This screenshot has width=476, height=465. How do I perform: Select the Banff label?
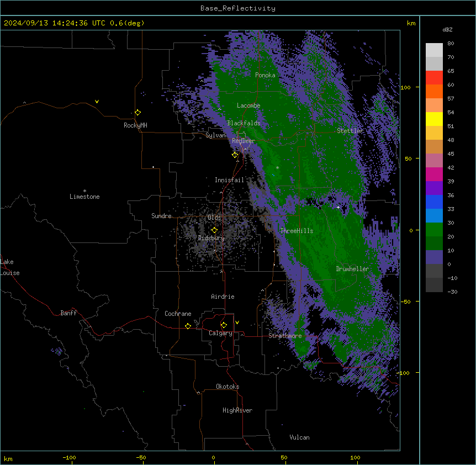68,313
